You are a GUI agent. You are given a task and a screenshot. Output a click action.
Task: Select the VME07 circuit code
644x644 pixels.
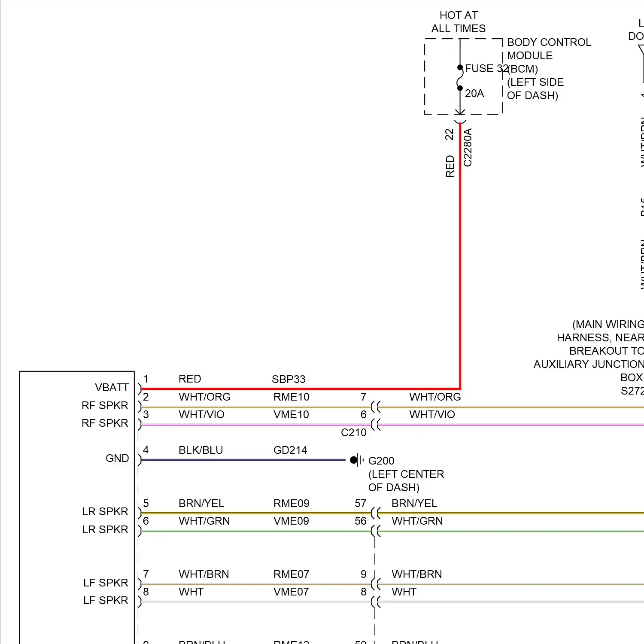(291, 592)
